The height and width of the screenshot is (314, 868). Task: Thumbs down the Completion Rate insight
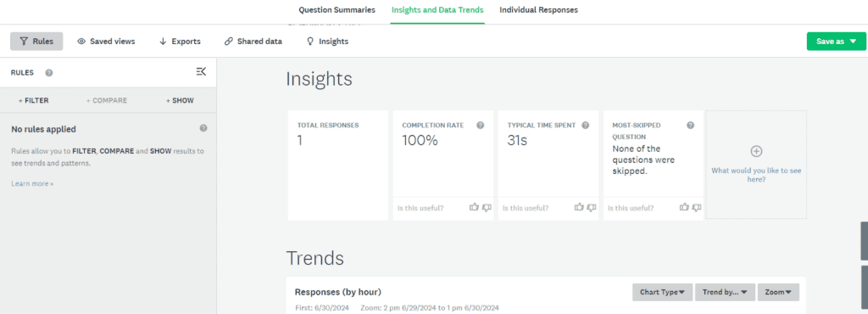(487, 208)
